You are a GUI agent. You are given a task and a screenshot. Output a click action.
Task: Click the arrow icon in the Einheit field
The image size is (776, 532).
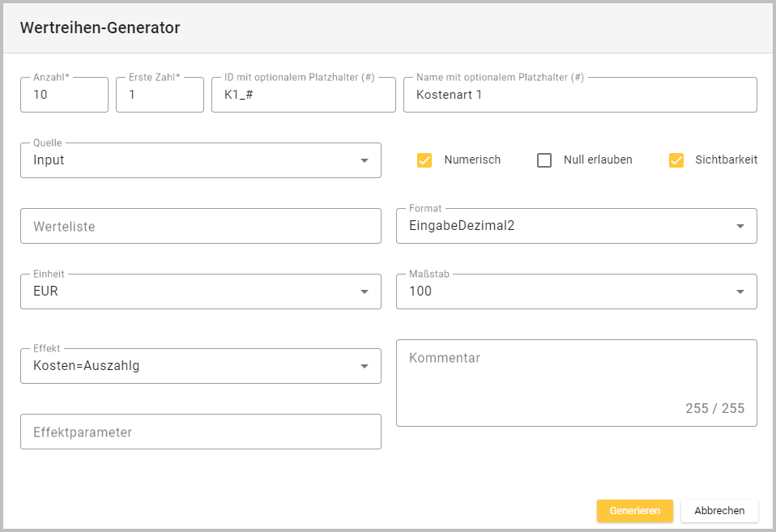(364, 292)
